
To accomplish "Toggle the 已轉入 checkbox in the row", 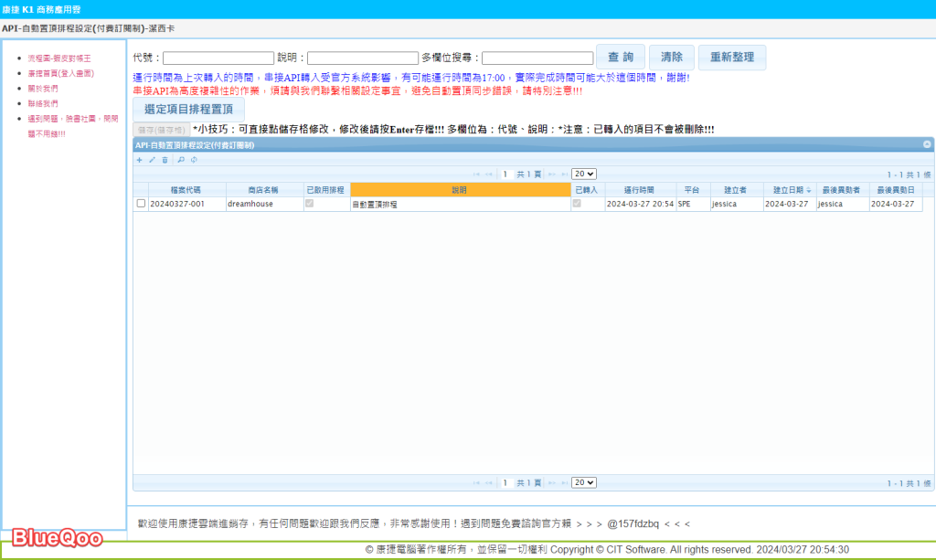I will click(x=577, y=204).
